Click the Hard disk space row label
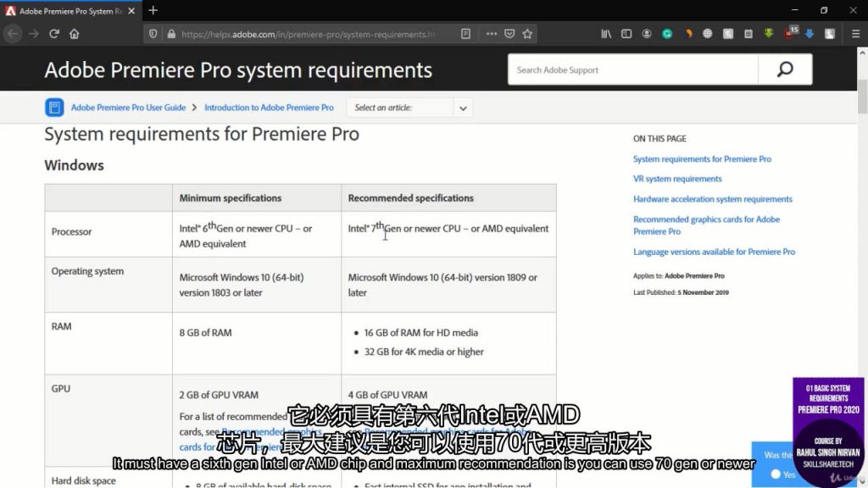 tap(84, 481)
